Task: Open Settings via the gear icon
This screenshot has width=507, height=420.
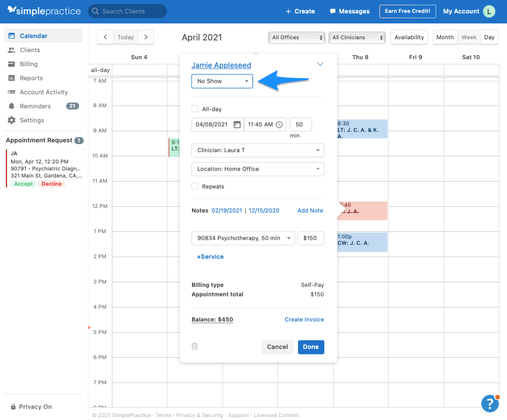Action: click(30, 120)
